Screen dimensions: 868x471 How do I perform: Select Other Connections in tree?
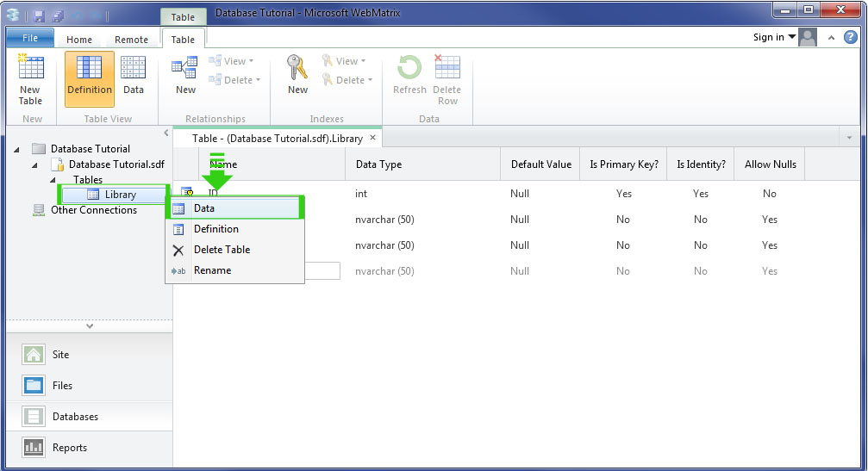(94, 210)
